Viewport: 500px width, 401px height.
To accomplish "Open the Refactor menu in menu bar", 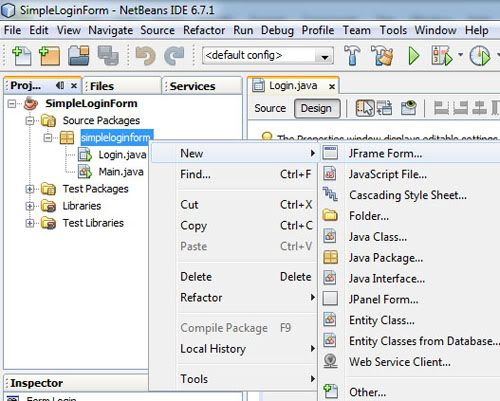I will tap(204, 30).
